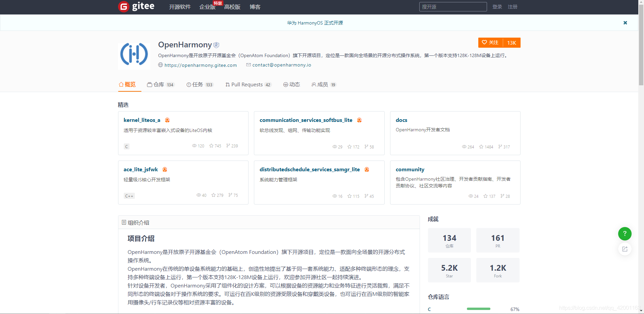Screen dimensions: 644x314
Task: Click the fork icon on kernel_liteos_a card
Action: coord(228,146)
